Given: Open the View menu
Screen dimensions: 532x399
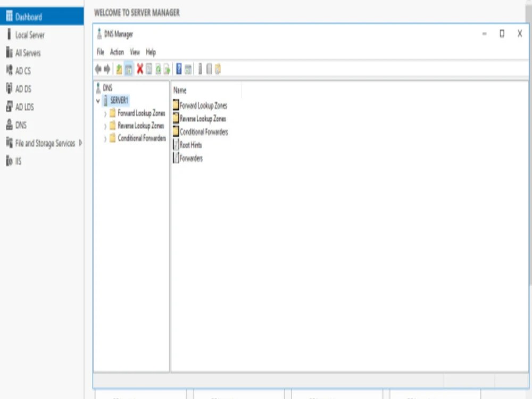Looking at the screenshot, I should pos(134,52).
